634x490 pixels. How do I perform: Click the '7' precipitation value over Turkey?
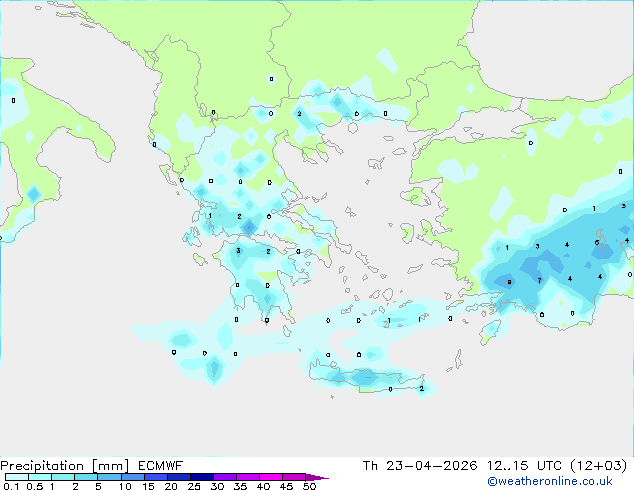click(x=539, y=280)
